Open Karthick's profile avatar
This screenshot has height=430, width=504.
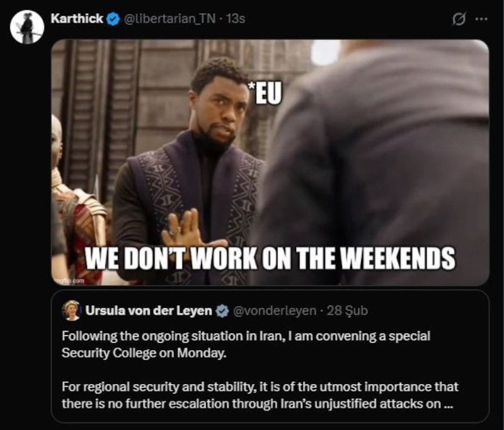(x=27, y=27)
